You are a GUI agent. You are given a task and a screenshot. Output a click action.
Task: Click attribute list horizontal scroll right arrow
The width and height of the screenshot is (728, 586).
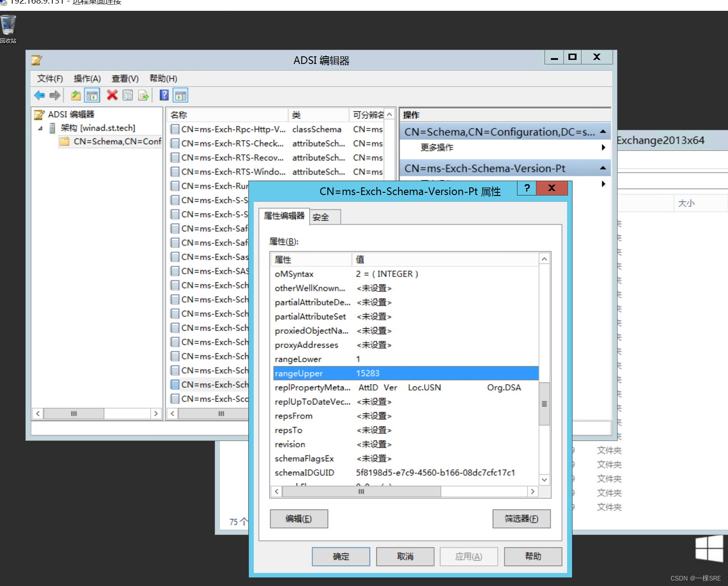pyautogui.click(x=533, y=491)
